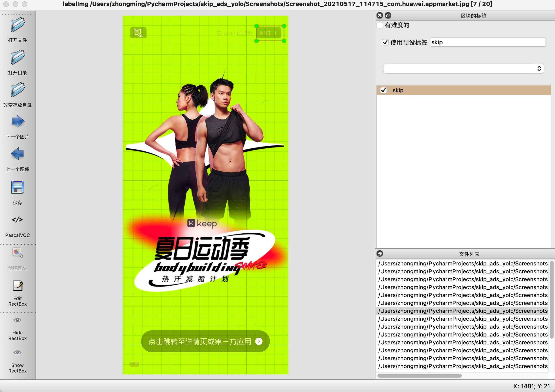Screen dimensions: 555x392
Task: Toggle the skip label checkbox in list
Action: 383,90
